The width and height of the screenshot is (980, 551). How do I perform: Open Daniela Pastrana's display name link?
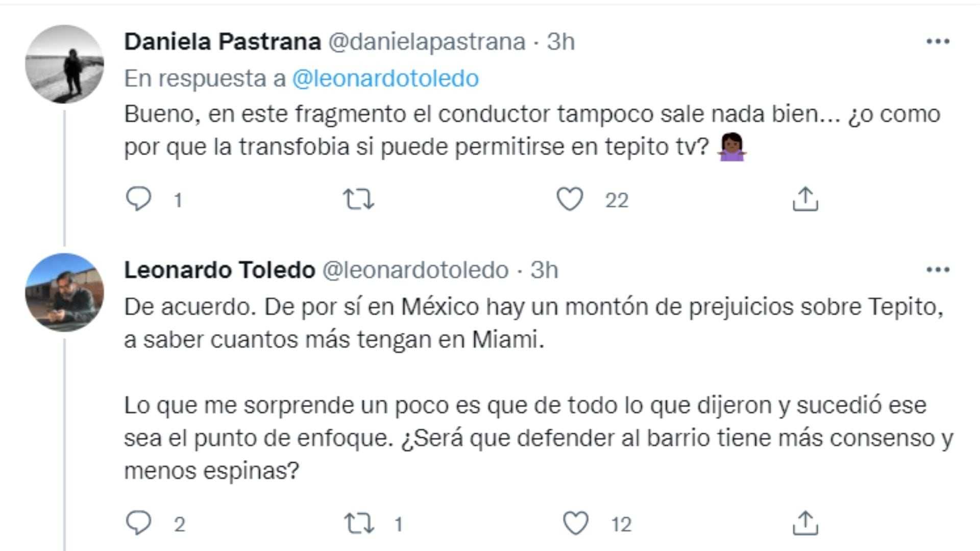222,42
